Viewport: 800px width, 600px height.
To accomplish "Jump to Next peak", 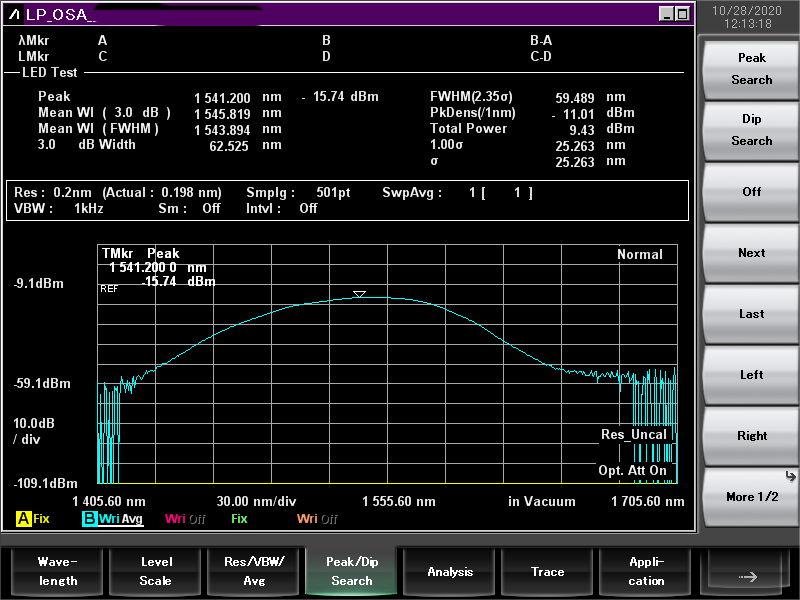I will click(x=751, y=253).
